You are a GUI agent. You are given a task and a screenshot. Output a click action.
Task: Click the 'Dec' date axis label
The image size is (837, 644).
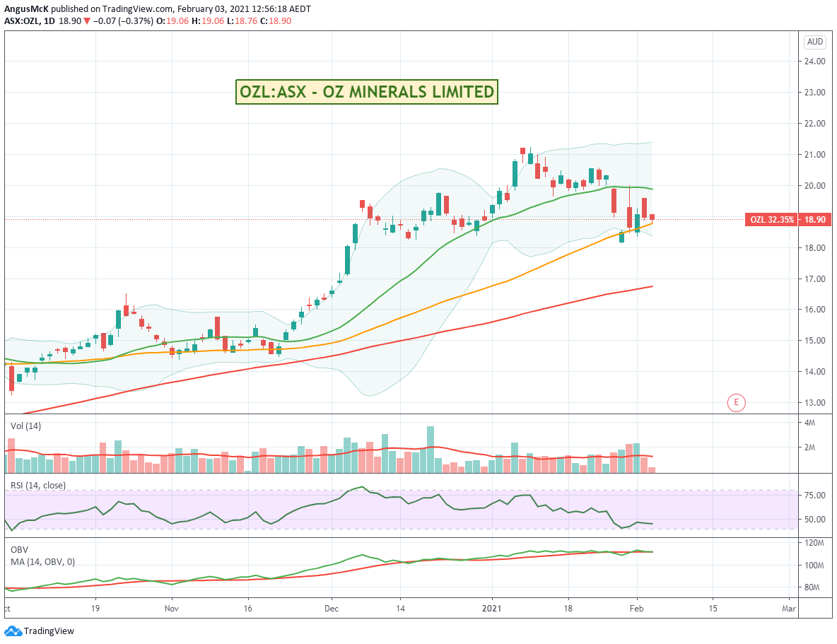[x=332, y=608]
